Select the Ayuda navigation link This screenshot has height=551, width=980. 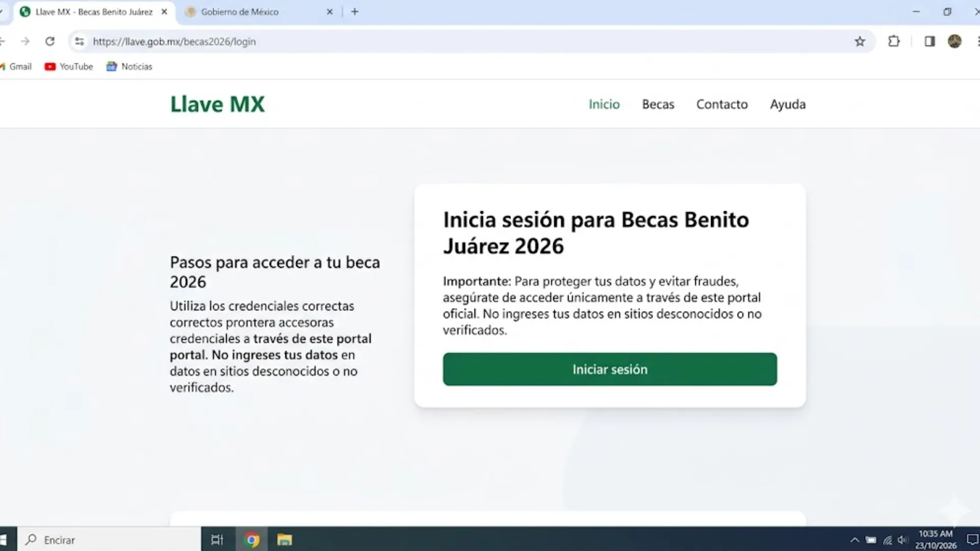coord(788,104)
